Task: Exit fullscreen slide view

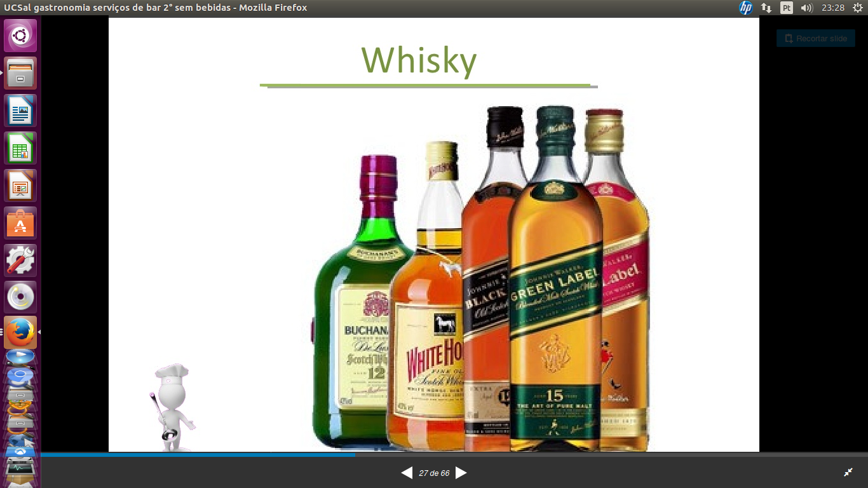Action: coord(848,472)
